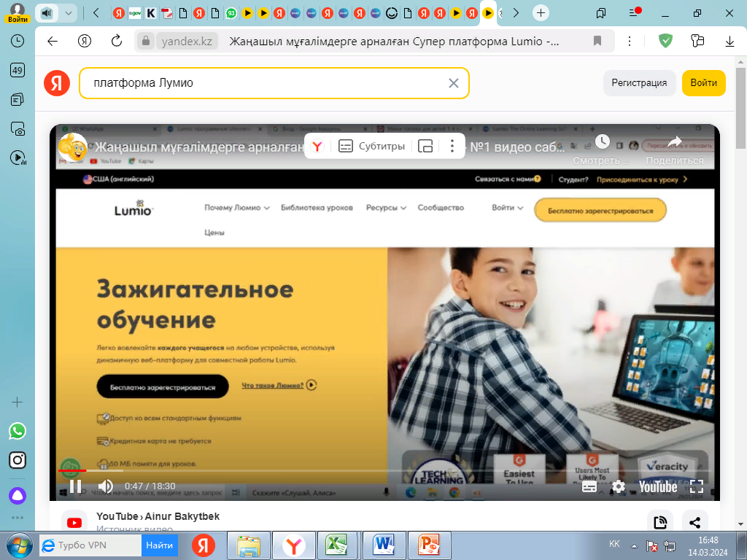Image resolution: width=747 pixels, height=560 pixels.
Task: Expand the audio tabs dropdown chevron
Action: [69, 13]
